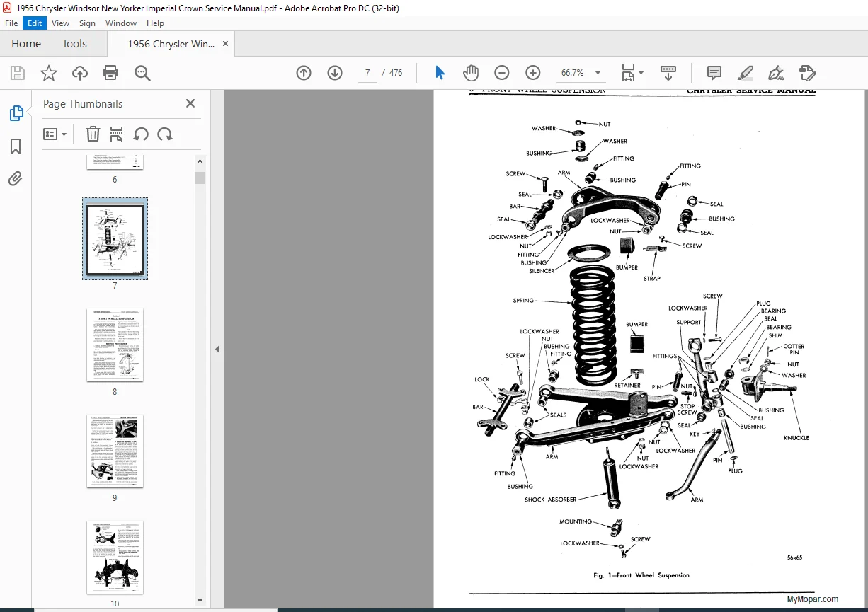The height and width of the screenshot is (612, 868).
Task: Zoom out with minus button
Action: tap(502, 73)
